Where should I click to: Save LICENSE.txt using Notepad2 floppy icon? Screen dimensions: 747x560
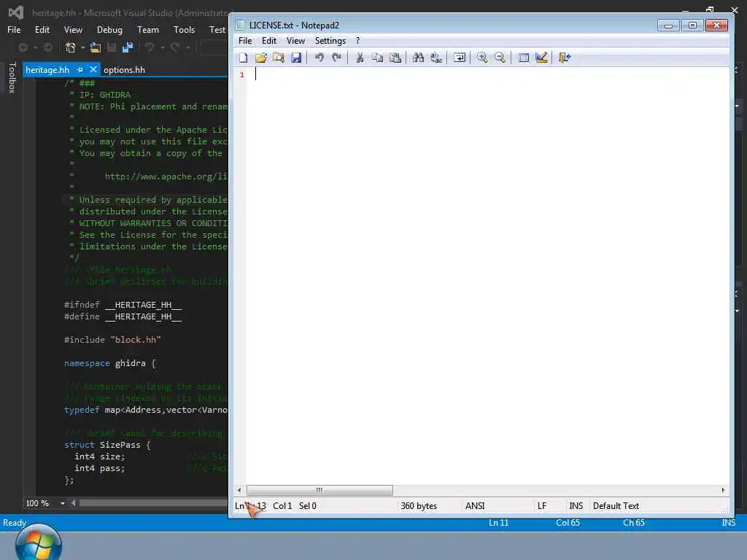296,58
